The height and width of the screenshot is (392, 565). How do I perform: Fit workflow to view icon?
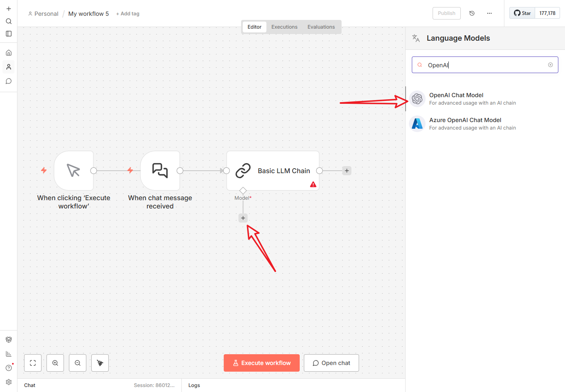click(33, 363)
